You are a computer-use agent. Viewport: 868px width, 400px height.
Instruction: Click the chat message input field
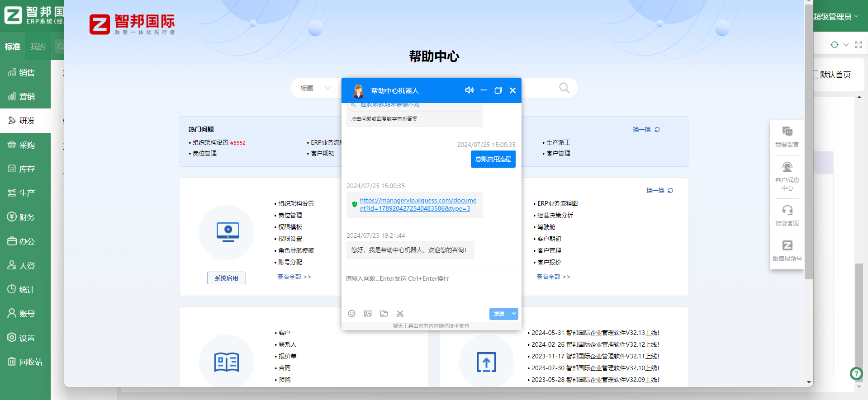click(431, 289)
